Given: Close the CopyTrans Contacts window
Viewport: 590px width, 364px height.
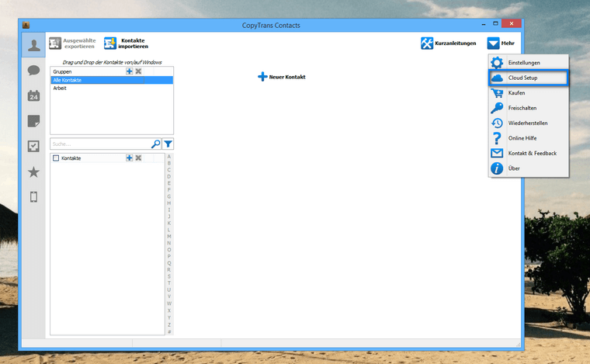Looking at the screenshot, I should tap(512, 23).
